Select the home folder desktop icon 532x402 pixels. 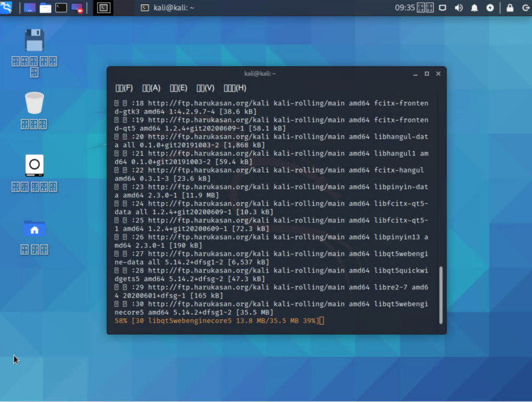[x=35, y=228]
